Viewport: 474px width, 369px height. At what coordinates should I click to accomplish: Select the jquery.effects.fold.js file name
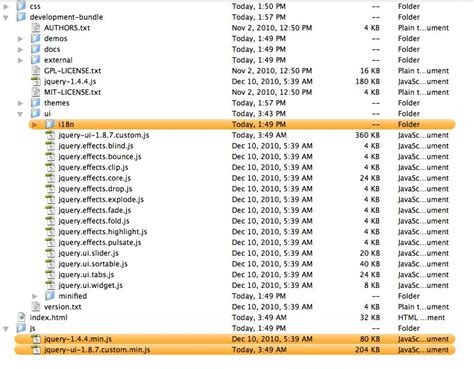click(x=94, y=221)
